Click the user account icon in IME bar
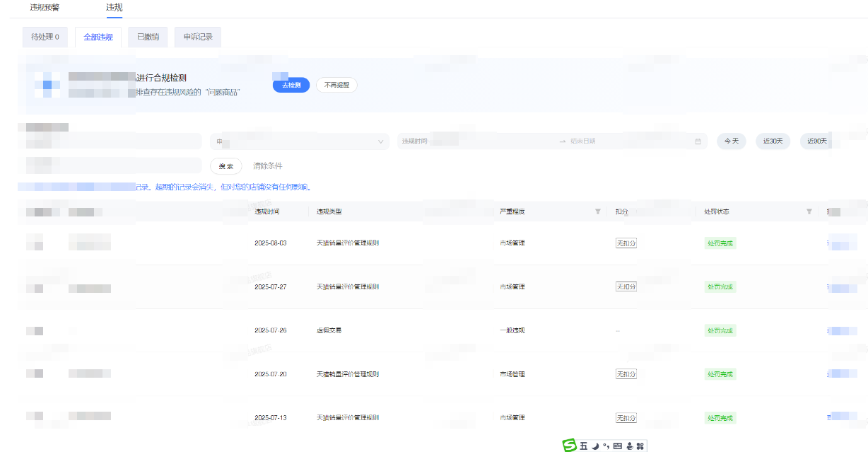This screenshot has width=868, height=452. pyautogui.click(x=629, y=446)
